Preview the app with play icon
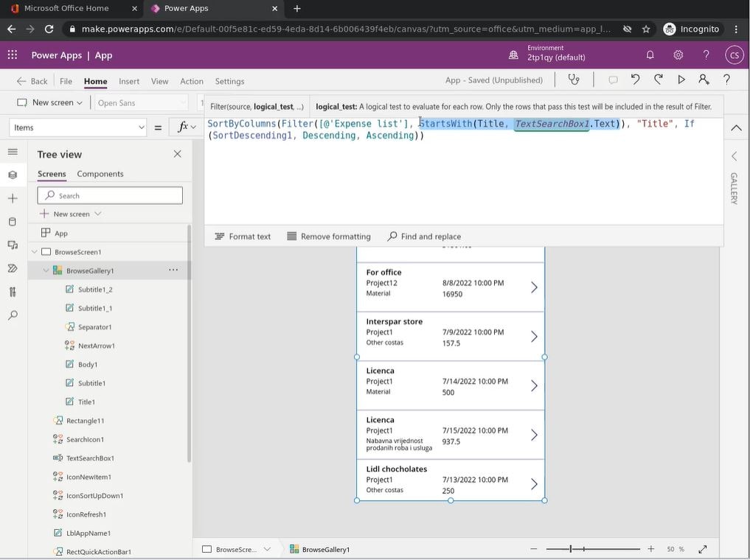750x560 pixels. coord(681,80)
